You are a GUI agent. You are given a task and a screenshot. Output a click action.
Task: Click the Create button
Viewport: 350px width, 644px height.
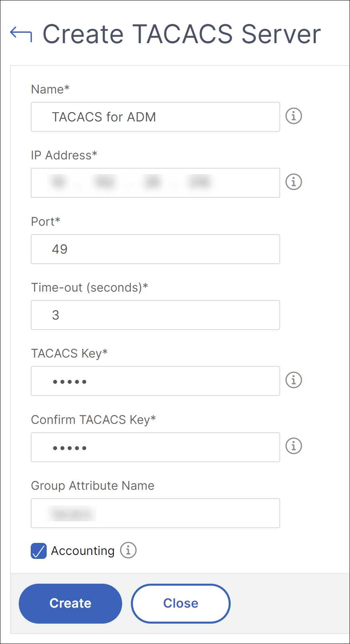click(x=70, y=603)
